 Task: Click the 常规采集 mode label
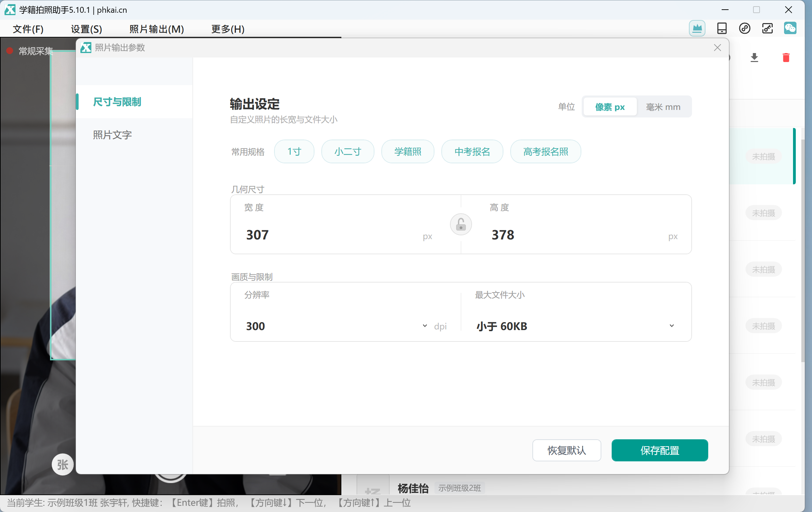[x=36, y=51]
